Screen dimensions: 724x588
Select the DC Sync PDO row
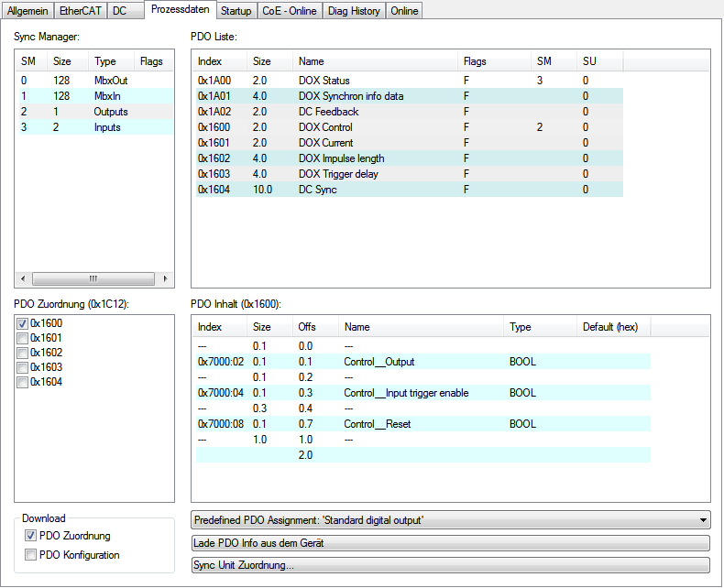pyautogui.click(x=409, y=190)
